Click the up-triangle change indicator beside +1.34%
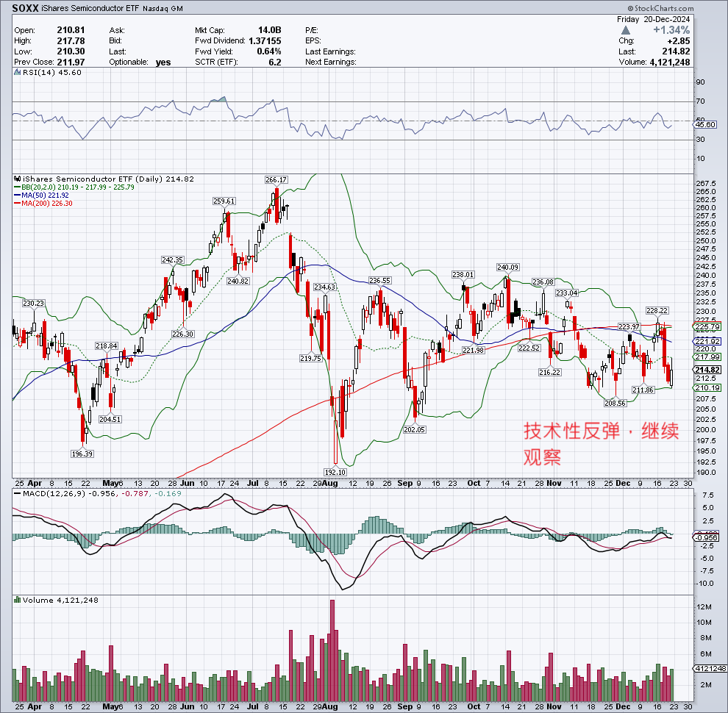Image resolution: width=728 pixels, height=713 pixels. click(625, 30)
